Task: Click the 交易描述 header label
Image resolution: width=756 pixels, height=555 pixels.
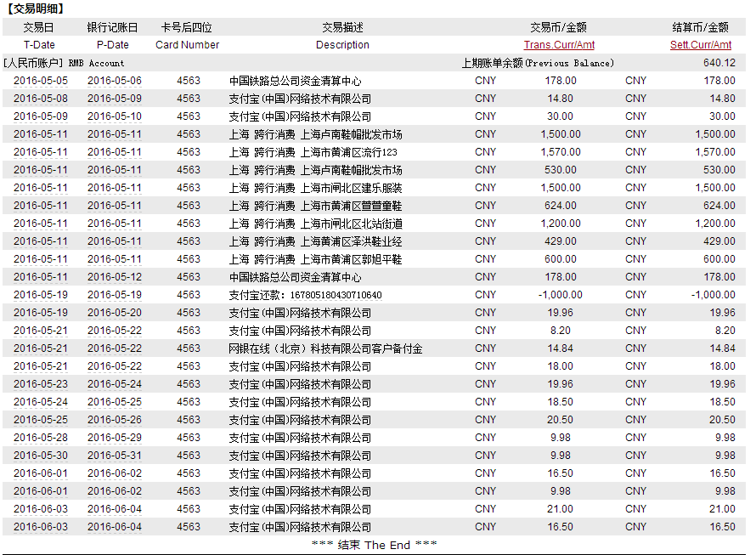Action: [342, 27]
